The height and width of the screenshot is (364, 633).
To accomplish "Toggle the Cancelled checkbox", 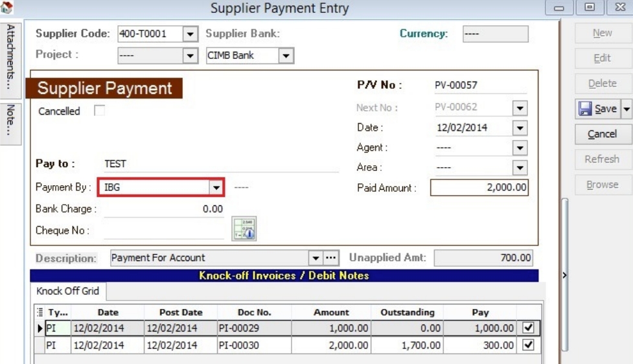I will [99, 111].
